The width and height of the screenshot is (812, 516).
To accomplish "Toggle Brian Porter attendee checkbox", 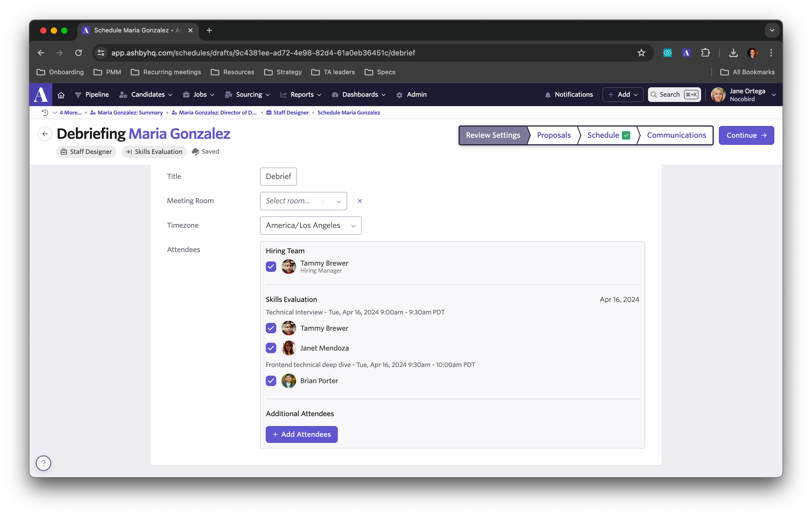I will pos(271,381).
